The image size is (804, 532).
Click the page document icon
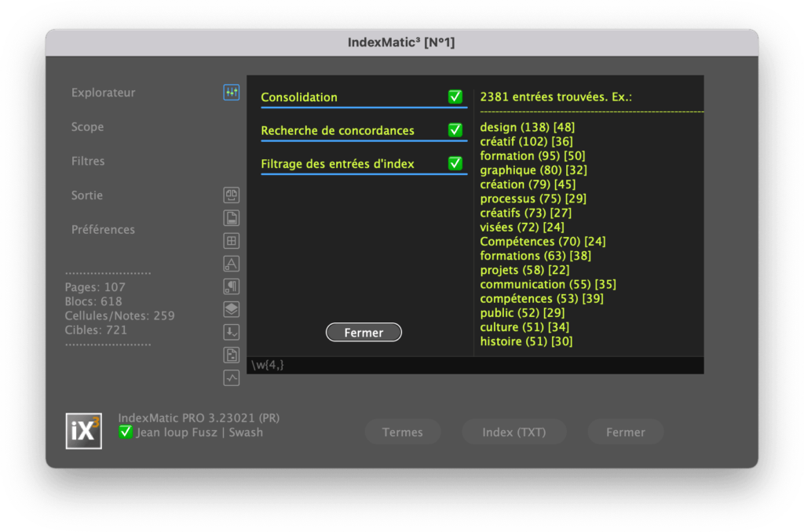coord(232,218)
